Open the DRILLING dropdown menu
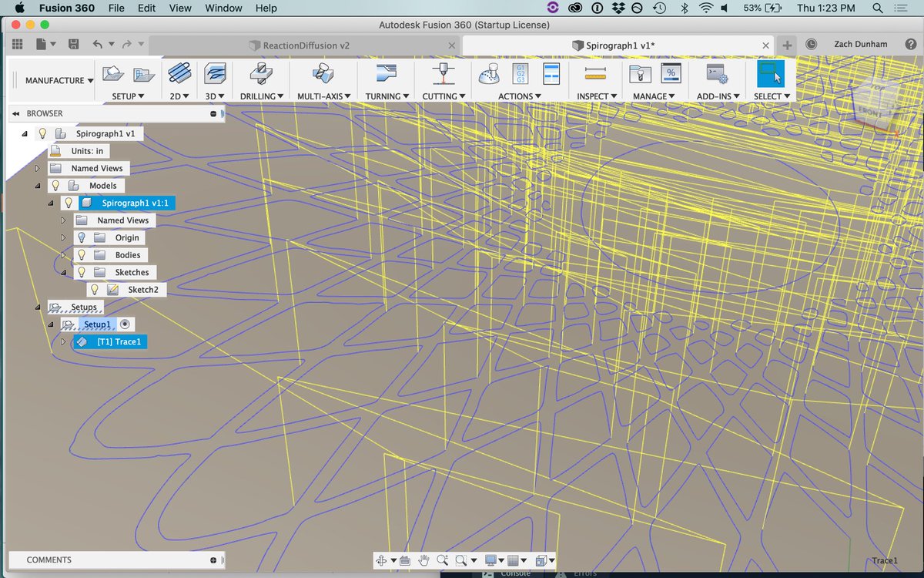 262,96
